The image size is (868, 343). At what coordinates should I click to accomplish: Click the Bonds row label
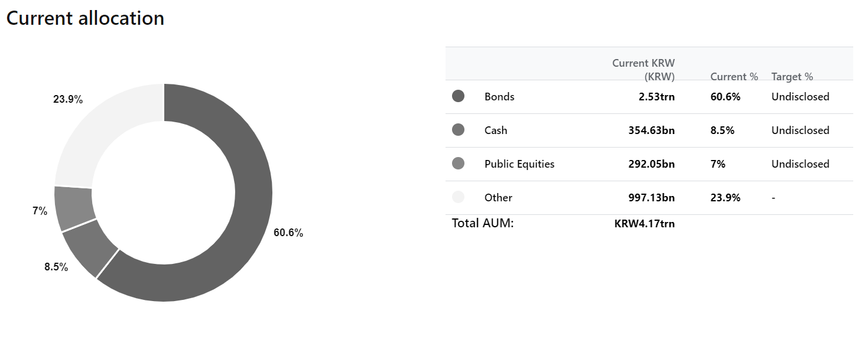[499, 97]
